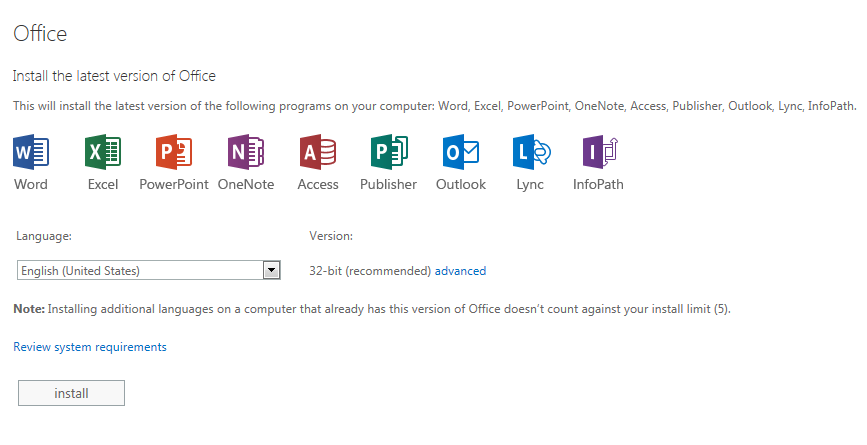Click the Word application icon
867x445 pixels.
[31, 152]
